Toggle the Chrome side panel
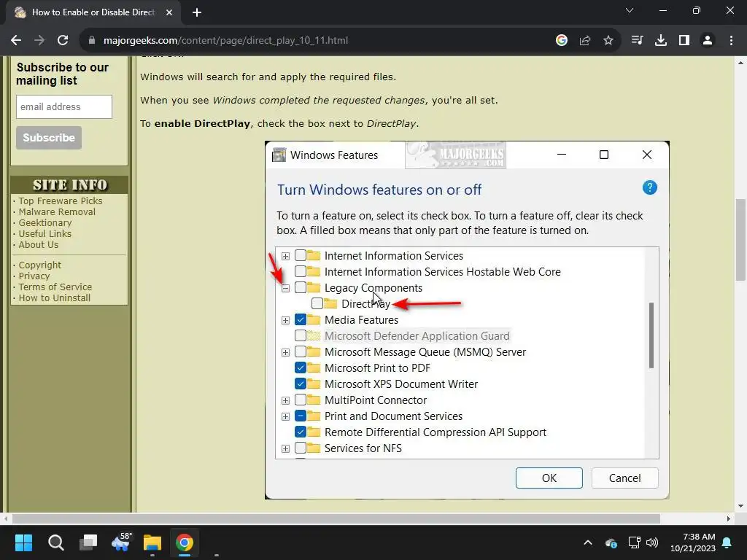Image resolution: width=747 pixels, height=560 pixels. coord(684,41)
